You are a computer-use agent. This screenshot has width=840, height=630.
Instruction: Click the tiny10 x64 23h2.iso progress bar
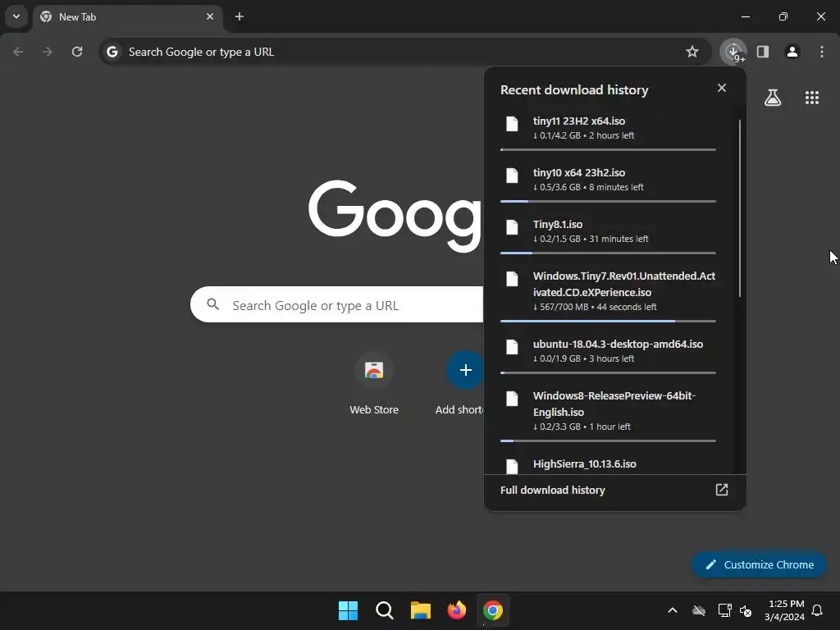[608, 202]
